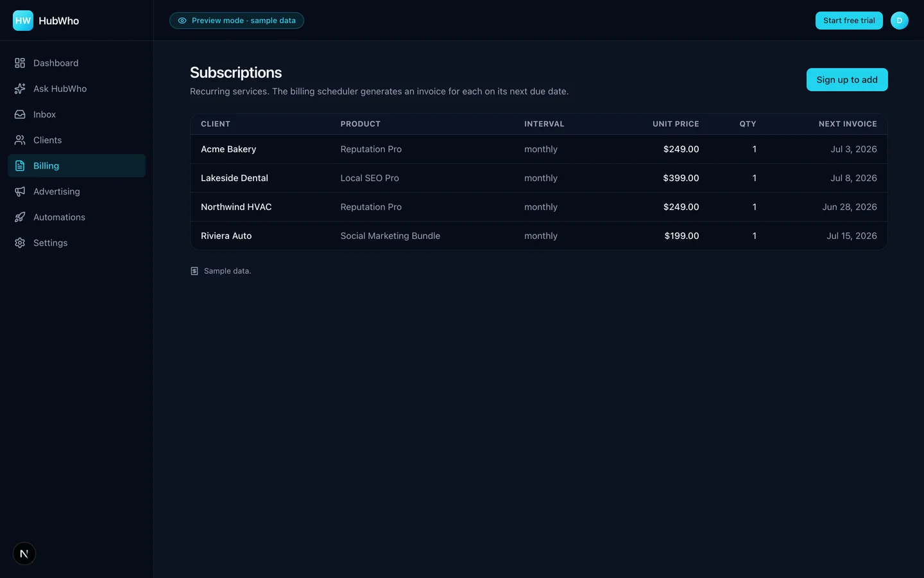The width and height of the screenshot is (924, 578).
Task: Go to Ask HubWho page
Action: (x=76, y=89)
